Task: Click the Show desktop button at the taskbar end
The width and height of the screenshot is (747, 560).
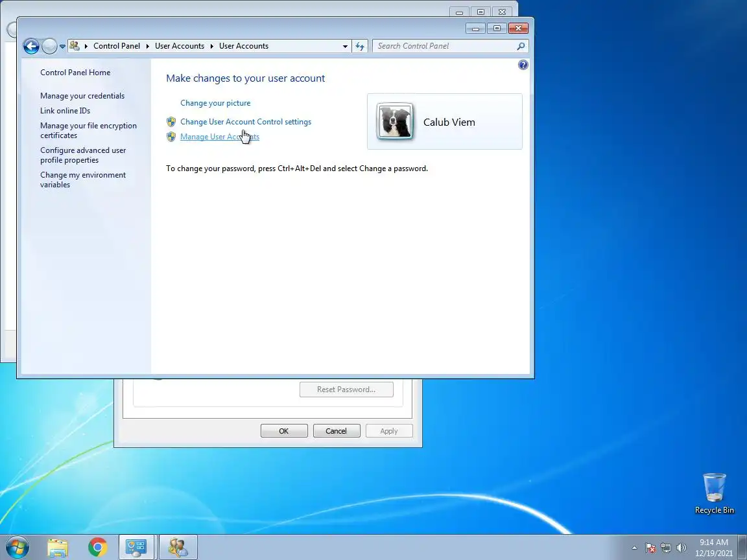Action: (742, 548)
